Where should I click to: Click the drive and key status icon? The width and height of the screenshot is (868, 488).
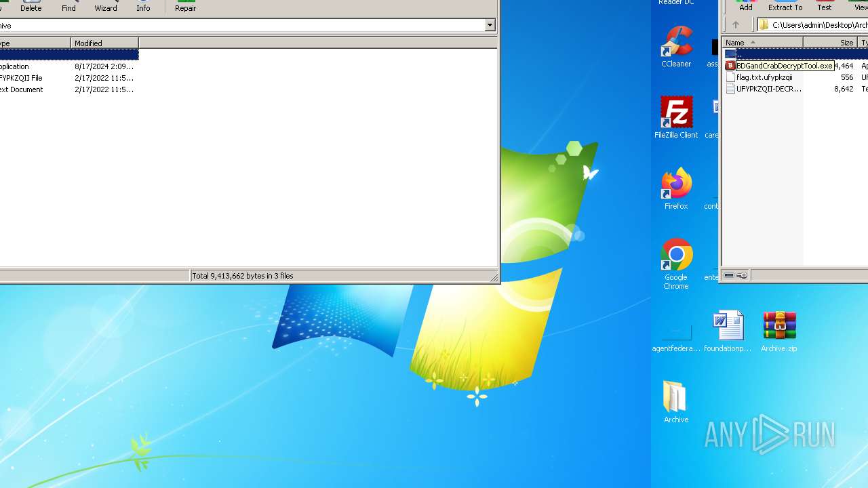coord(736,275)
